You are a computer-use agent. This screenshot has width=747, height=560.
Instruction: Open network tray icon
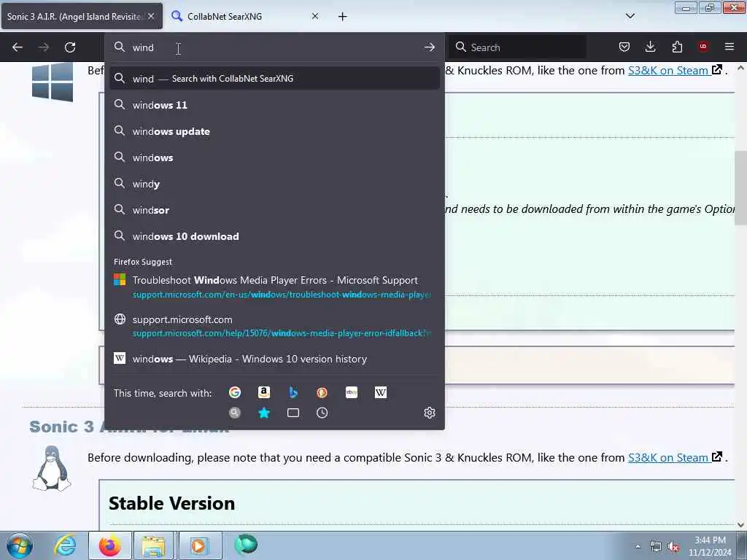pos(656,547)
